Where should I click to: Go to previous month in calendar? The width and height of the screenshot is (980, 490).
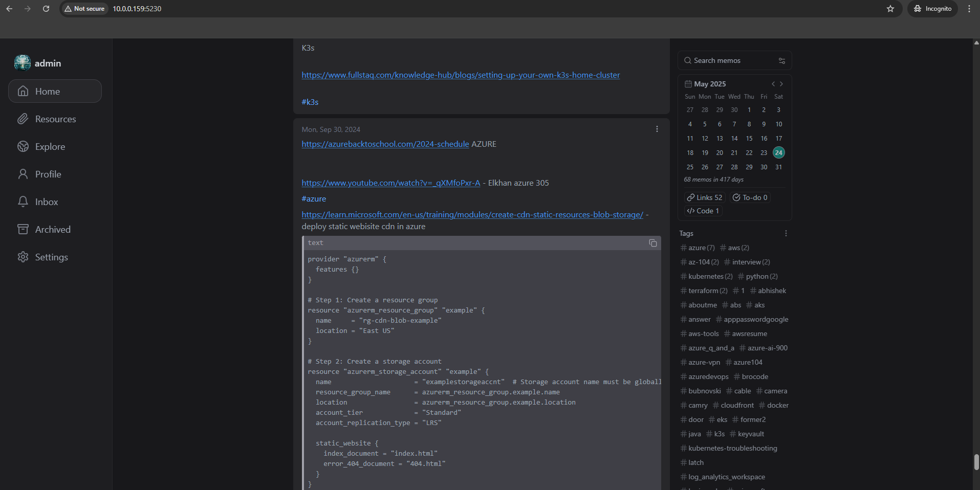[x=773, y=84]
